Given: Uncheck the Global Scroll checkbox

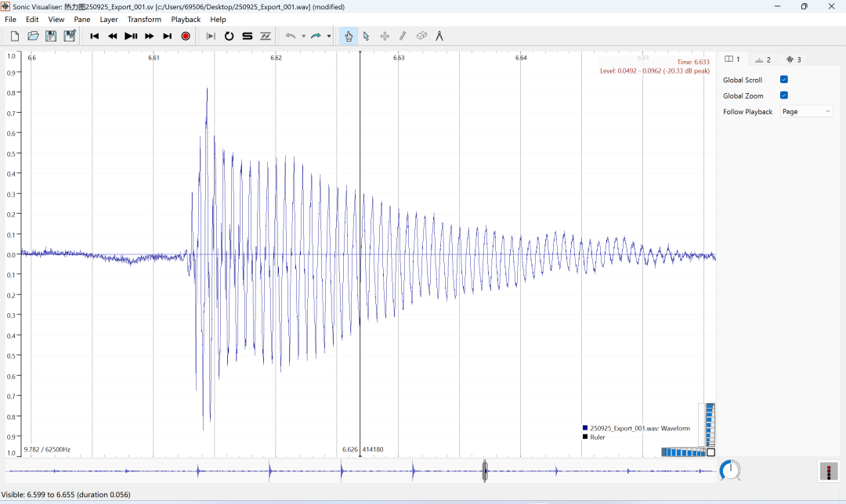Looking at the screenshot, I should click(784, 79).
